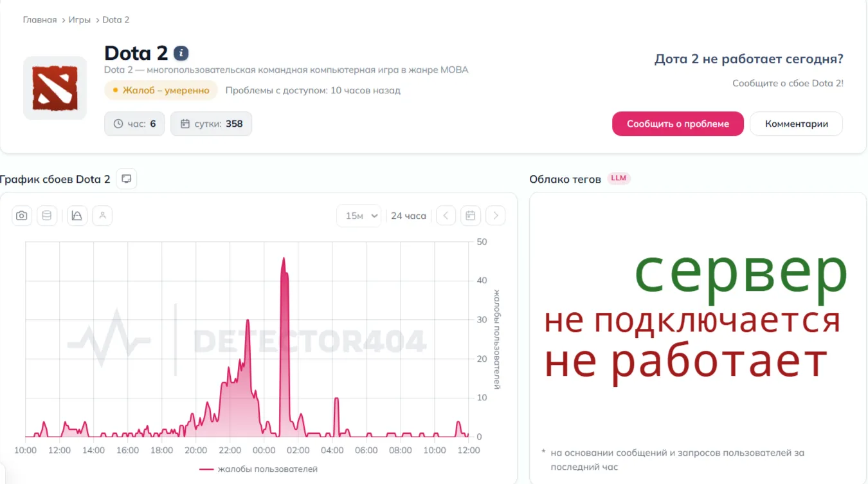Viewport: 868px width, 484px height.
Task: Click Сообщить о проблеме button
Action: pyautogui.click(x=678, y=124)
